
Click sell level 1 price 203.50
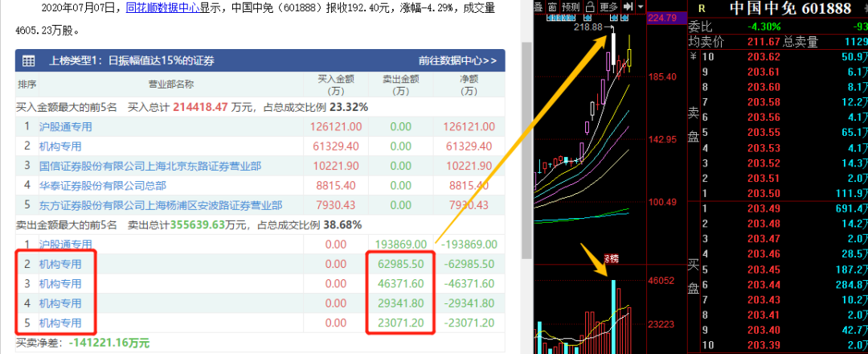[x=764, y=193]
